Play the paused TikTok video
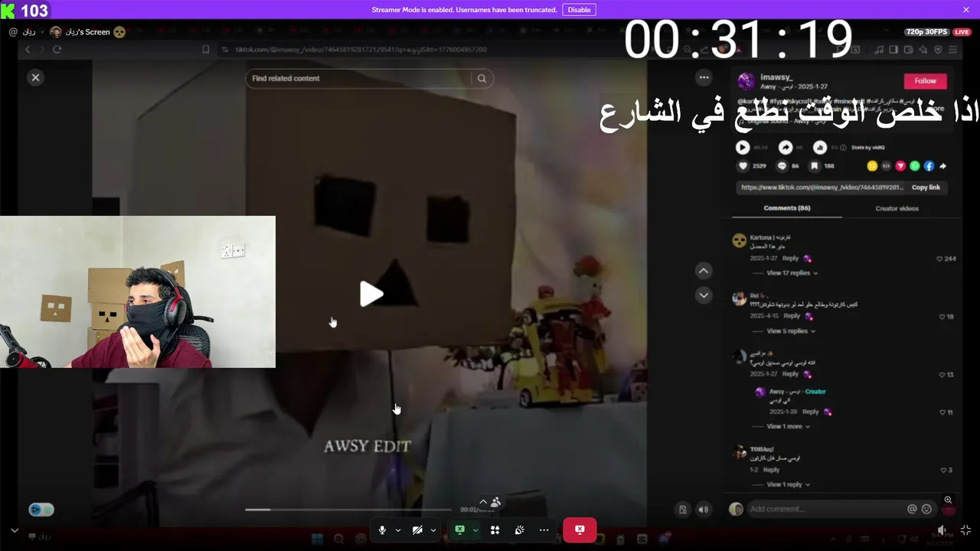Screen dimensions: 980x551 pos(371,294)
